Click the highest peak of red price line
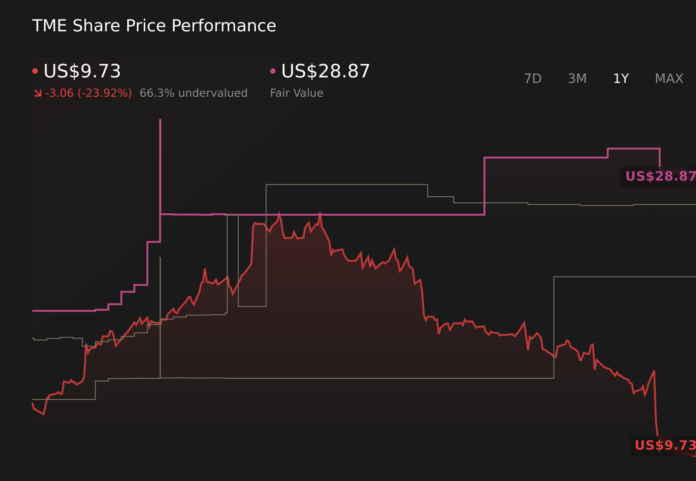Screen dimensions: 696x481 coord(320,214)
